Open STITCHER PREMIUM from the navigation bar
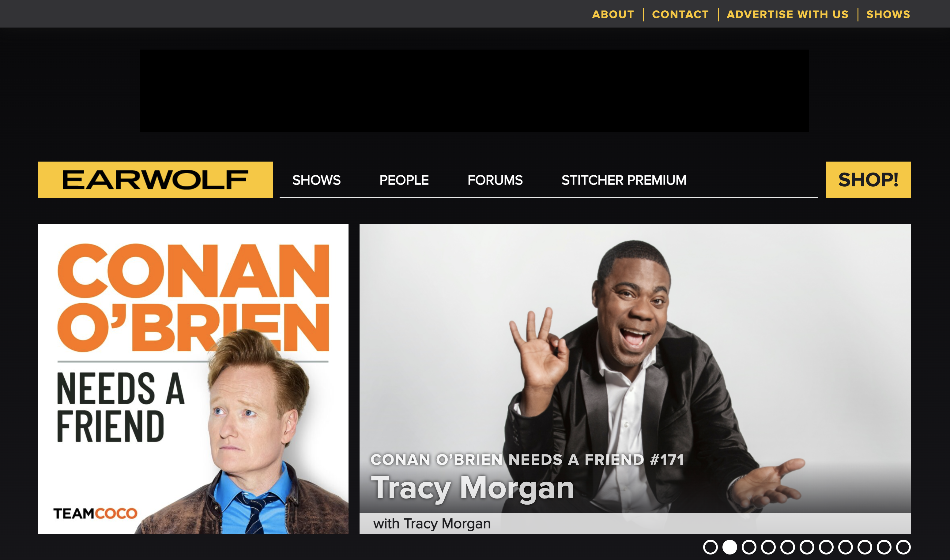Screen dimensions: 950x560 [x=624, y=180]
